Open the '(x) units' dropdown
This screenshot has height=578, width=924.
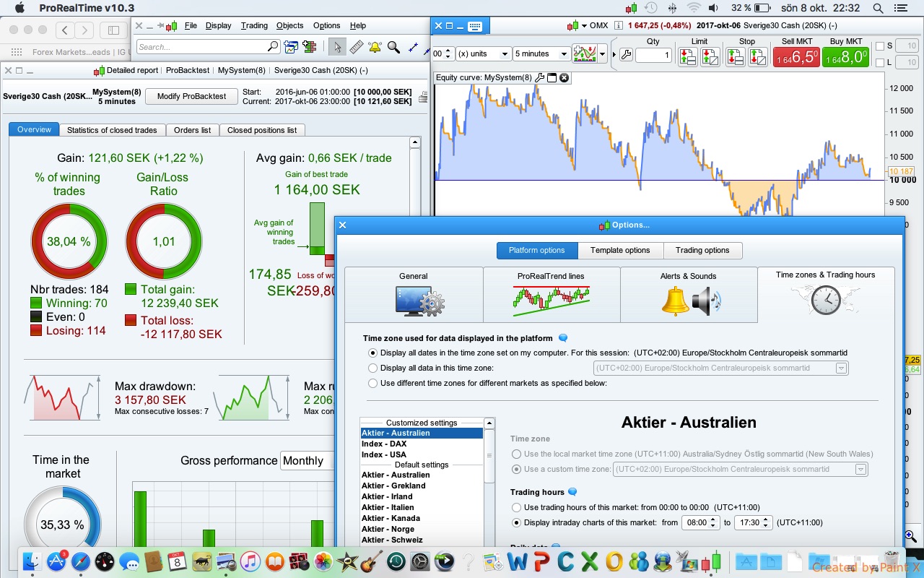(x=483, y=53)
